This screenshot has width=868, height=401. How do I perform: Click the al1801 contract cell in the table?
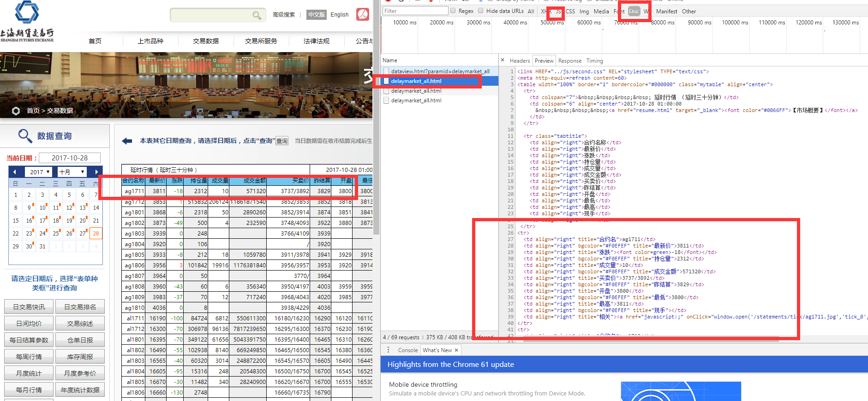pos(134,340)
